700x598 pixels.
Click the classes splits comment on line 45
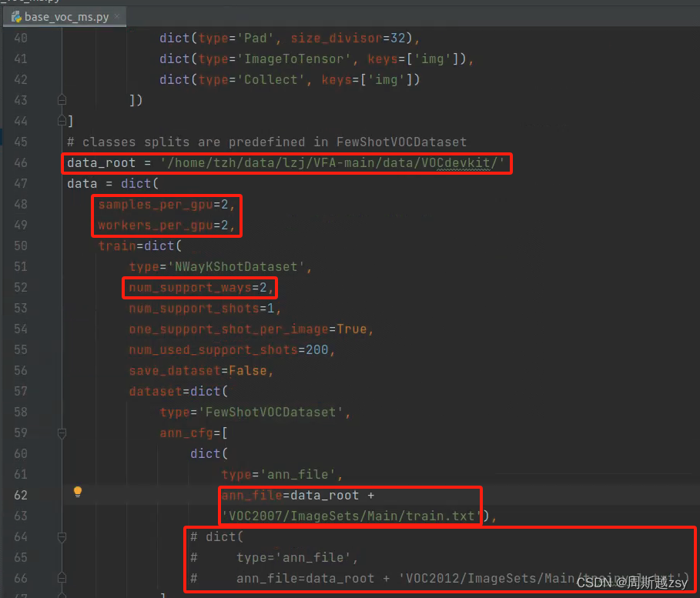[267, 142]
